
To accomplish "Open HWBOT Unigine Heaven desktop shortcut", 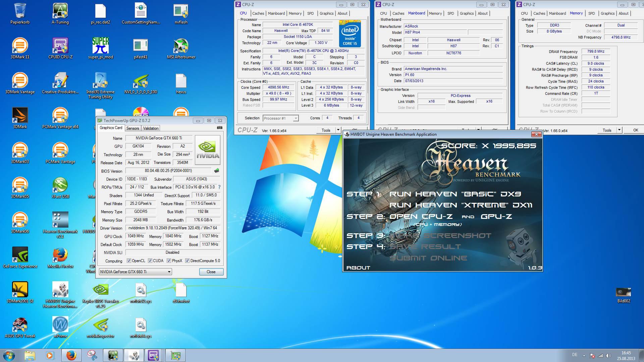I will [60, 295].
